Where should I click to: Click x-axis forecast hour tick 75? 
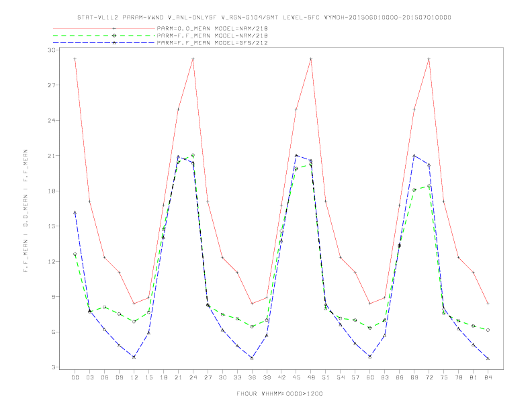tap(444, 377)
